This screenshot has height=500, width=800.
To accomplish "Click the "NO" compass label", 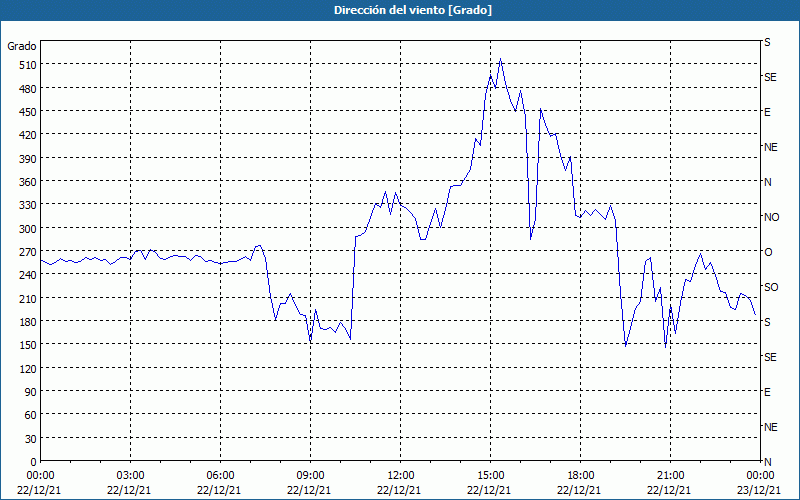I will click(772, 217).
